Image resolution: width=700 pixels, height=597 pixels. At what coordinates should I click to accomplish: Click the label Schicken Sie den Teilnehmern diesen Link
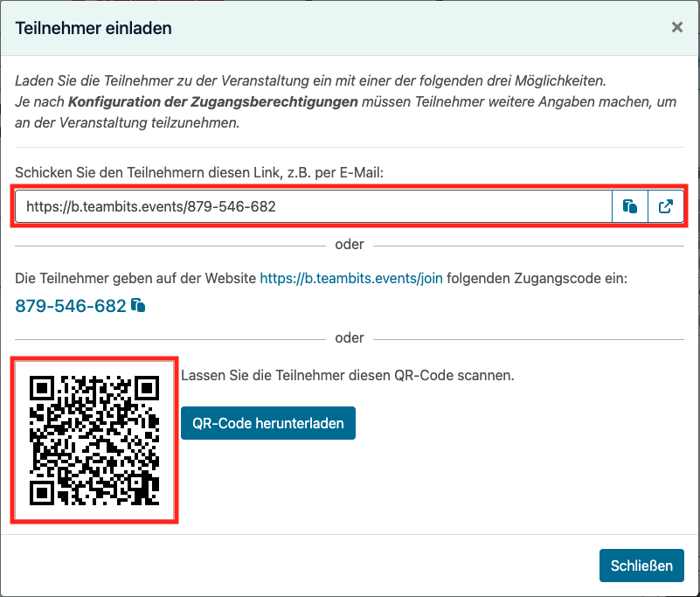pos(199,172)
